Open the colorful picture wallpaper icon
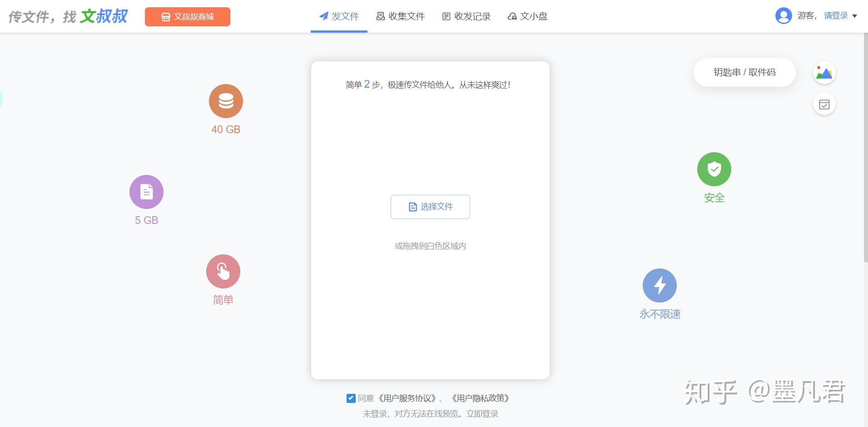Screen dimensions: 868x427 point(824,73)
